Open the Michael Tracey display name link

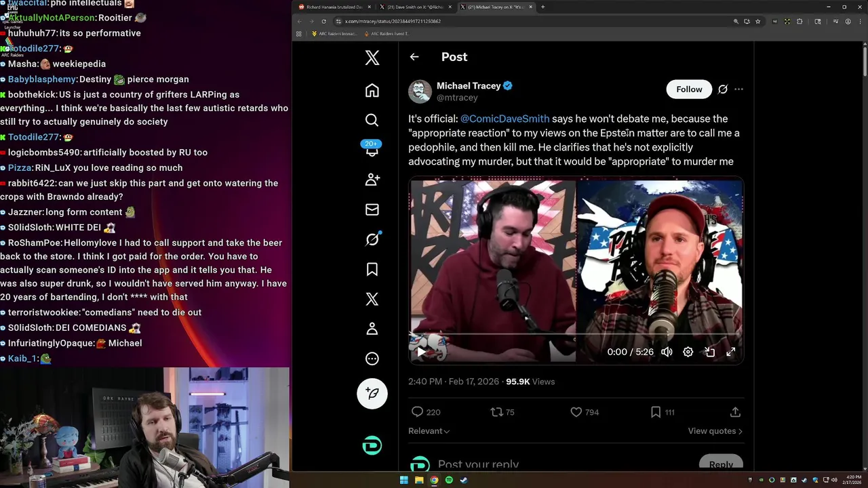point(469,85)
